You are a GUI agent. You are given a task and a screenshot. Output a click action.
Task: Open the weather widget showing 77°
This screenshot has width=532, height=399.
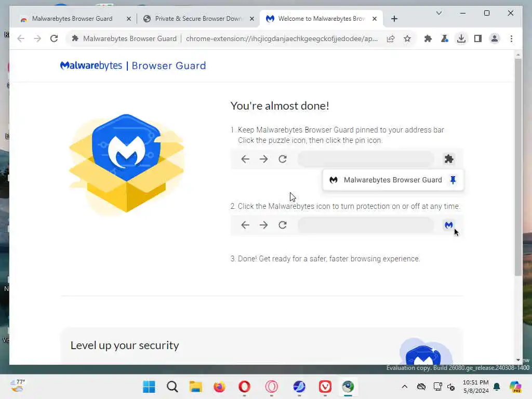coord(18,386)
